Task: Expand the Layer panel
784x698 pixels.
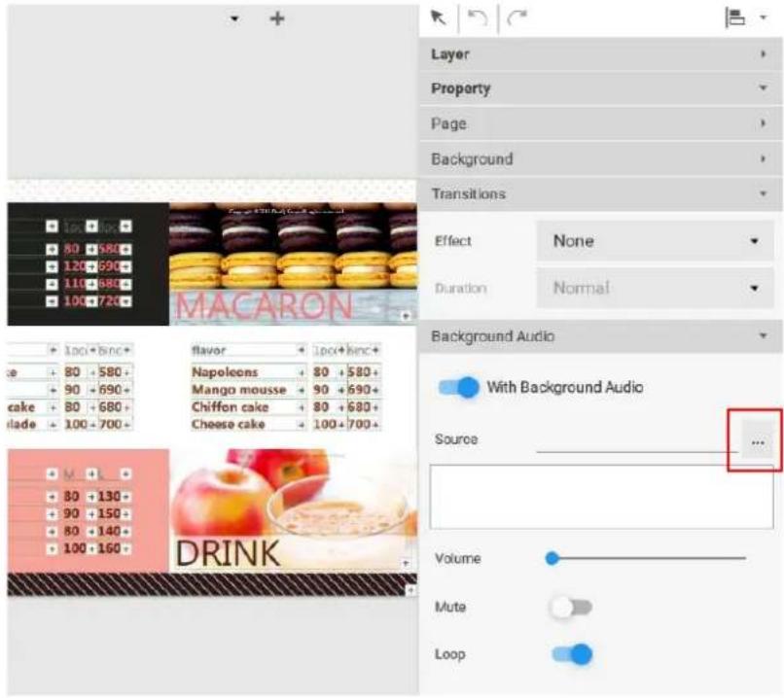Action: click(x=600, y=54)
